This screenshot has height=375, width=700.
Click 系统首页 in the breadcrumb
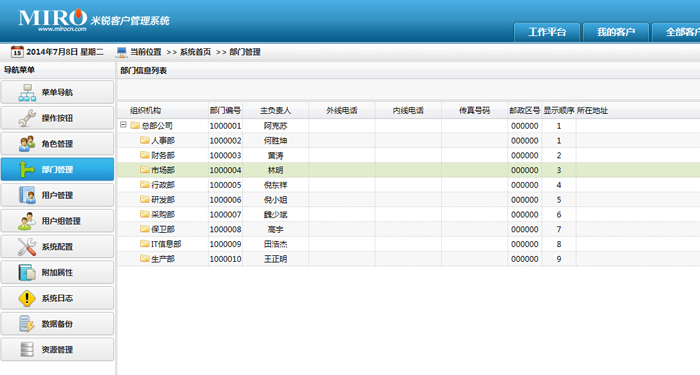click(x=195, y=52)
